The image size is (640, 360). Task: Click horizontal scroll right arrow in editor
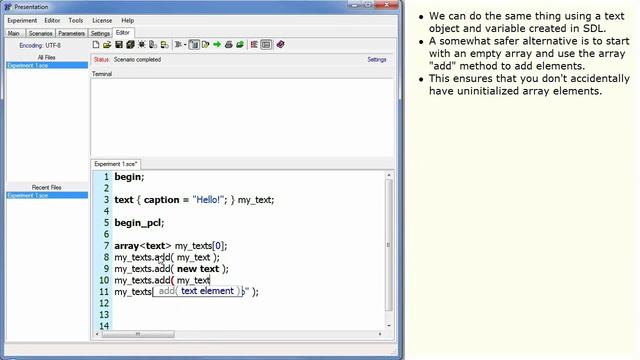coord(380,334)
